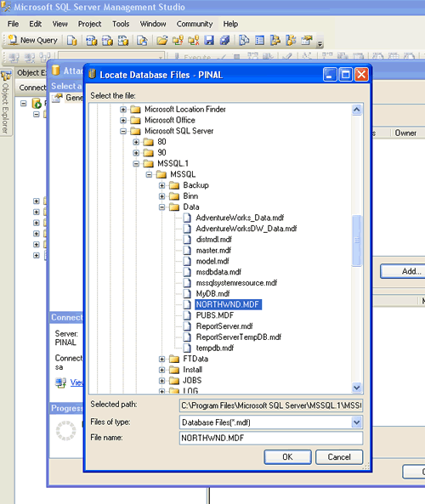Select the NORTHWND.MDF file
Image resolution: width=425 pixels, height=504 pixels.
[x=228, y=304]
